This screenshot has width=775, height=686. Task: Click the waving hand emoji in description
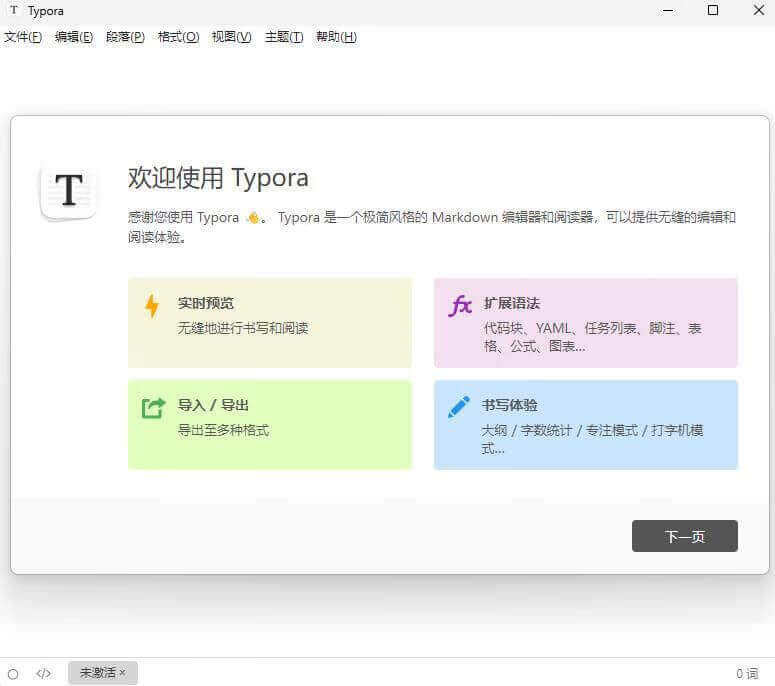pos(253,217)
